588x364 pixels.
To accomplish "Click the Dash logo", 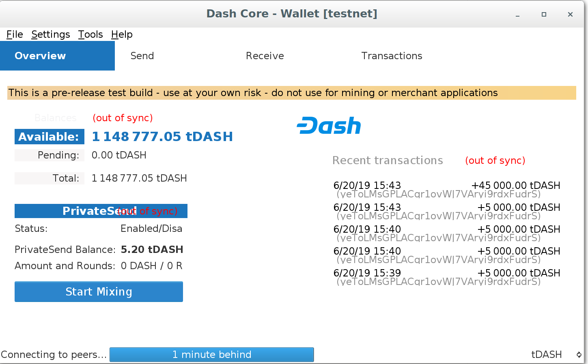I will click(329, 126).
